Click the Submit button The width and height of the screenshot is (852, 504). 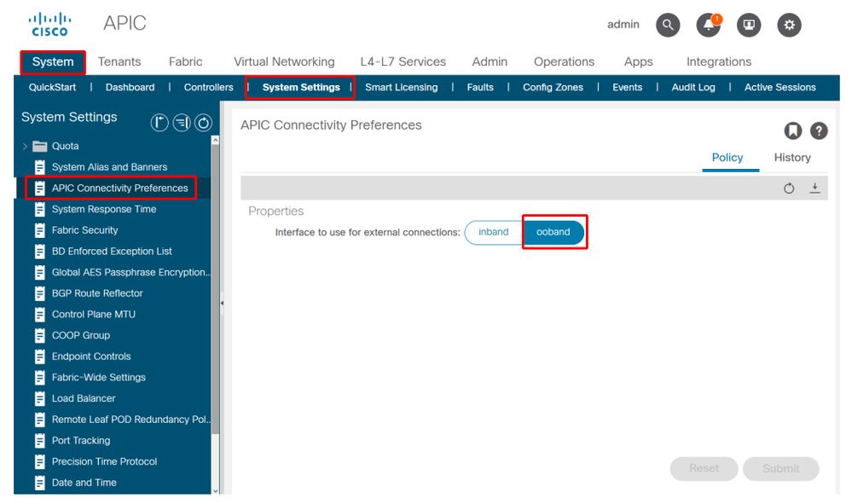tap(781, 468)
